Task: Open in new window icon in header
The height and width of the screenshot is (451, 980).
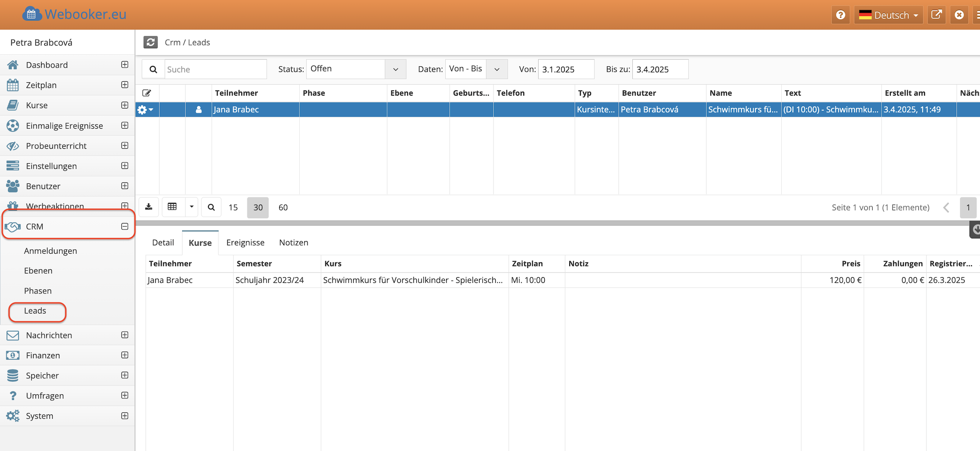Action: tap(936, 15)
